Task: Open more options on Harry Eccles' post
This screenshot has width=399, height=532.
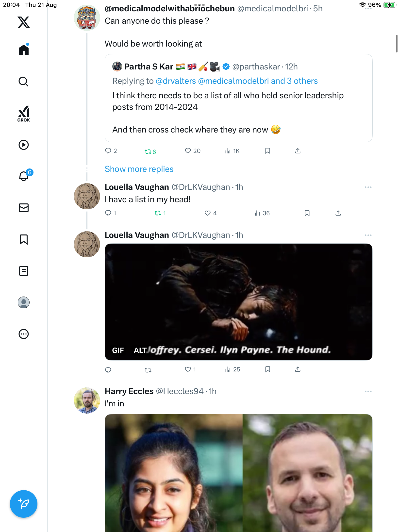Action: 368,391
